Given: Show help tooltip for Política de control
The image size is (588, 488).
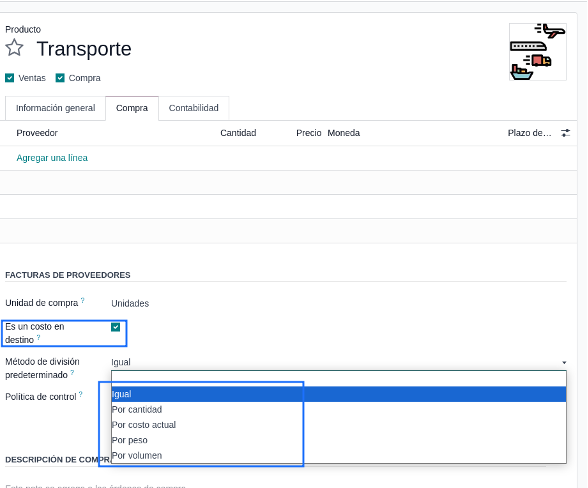Looking at the screenshot, I should (x=81, y=394).
